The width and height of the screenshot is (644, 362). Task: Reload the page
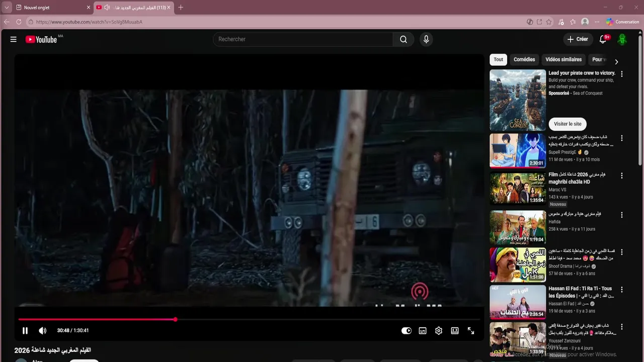19,22
